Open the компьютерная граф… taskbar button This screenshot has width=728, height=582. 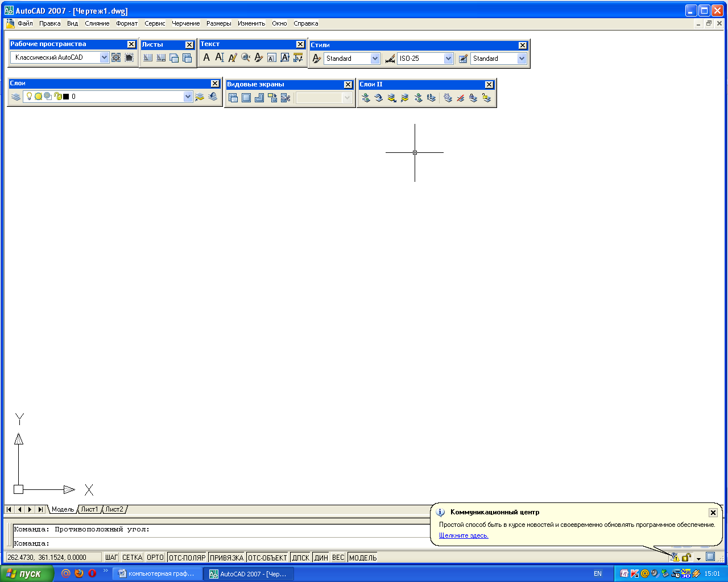tap(157, 574)
